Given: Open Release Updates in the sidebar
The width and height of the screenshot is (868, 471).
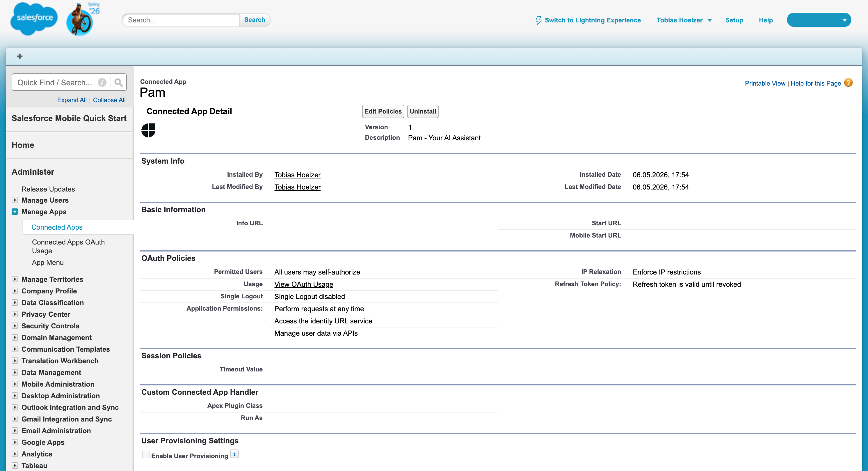Looking at the screenshot, I should tap(48, 189).
